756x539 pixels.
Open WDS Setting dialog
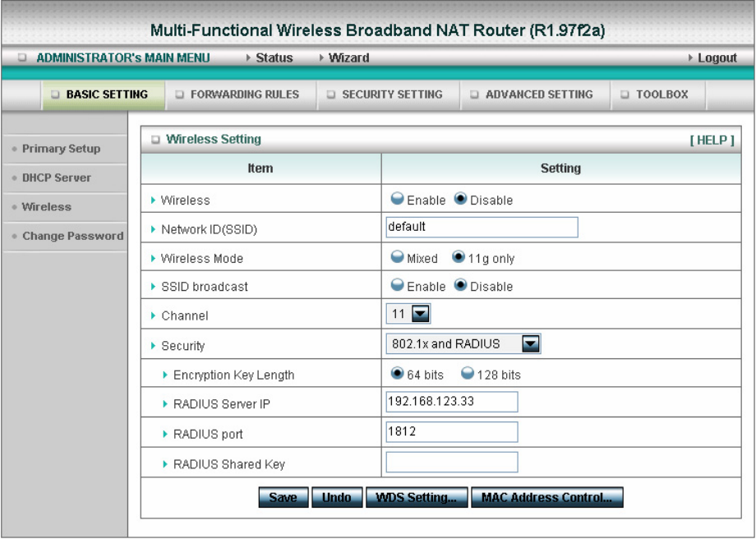[417, 497]
